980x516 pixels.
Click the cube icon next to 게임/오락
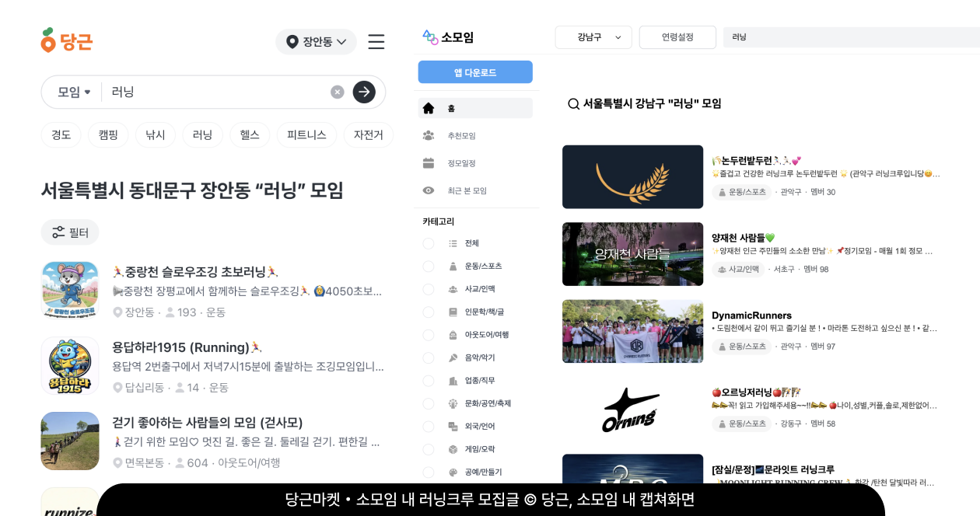pos(453,449)
